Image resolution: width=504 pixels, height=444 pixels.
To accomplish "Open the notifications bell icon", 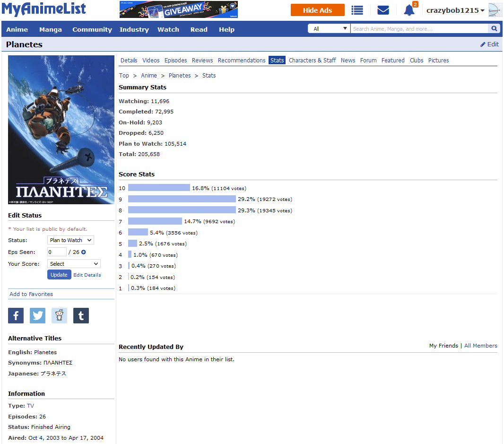I will coord(409,10).
